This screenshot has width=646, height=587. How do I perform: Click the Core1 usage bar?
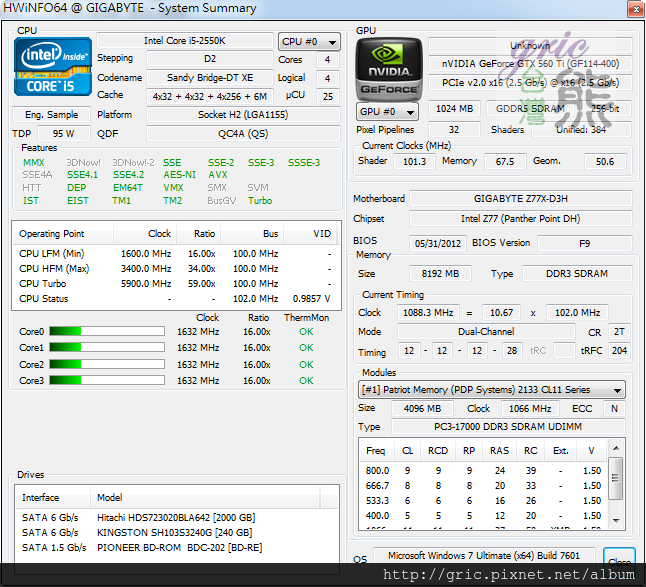(107, 347)
